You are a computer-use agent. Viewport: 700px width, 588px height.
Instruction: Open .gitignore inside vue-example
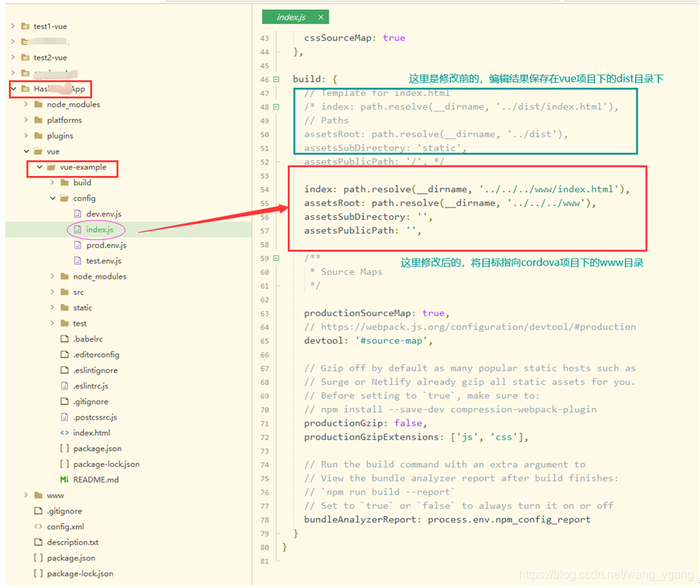pos(91,401)
